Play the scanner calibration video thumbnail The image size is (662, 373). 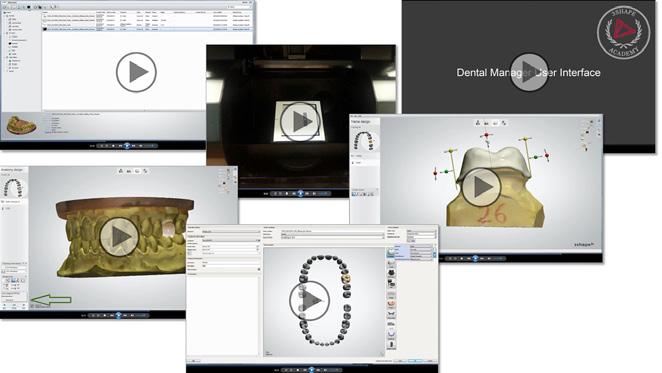click(300, 121)
